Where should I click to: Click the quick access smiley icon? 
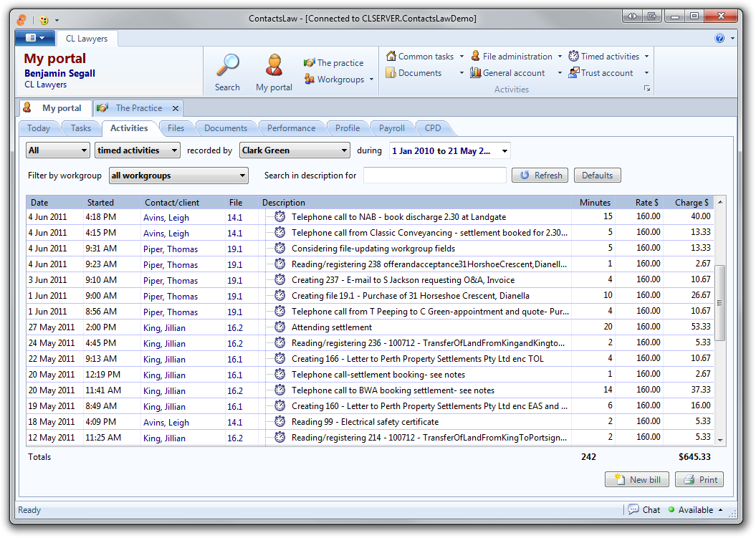click(x=44, y=20)
